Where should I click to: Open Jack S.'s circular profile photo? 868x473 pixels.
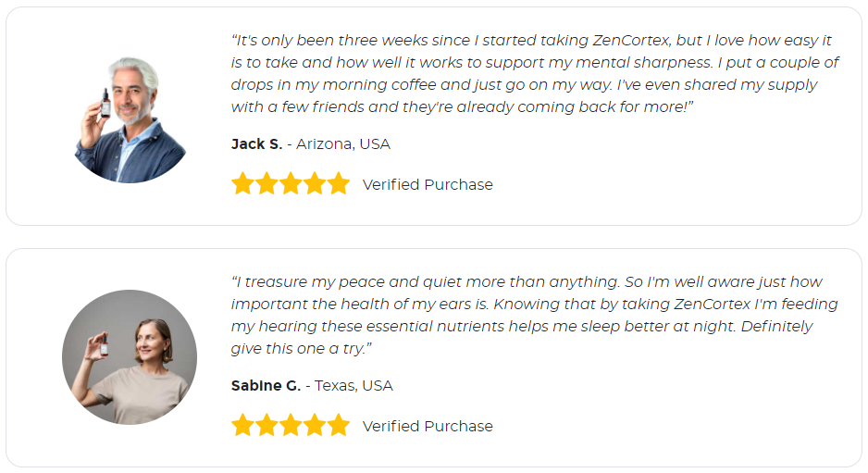coord(130,119)
